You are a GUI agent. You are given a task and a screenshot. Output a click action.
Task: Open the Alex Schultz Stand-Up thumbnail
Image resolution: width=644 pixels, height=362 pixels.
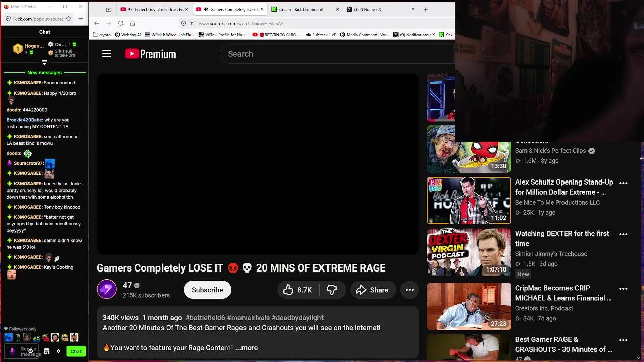click(x=469, y=201)
